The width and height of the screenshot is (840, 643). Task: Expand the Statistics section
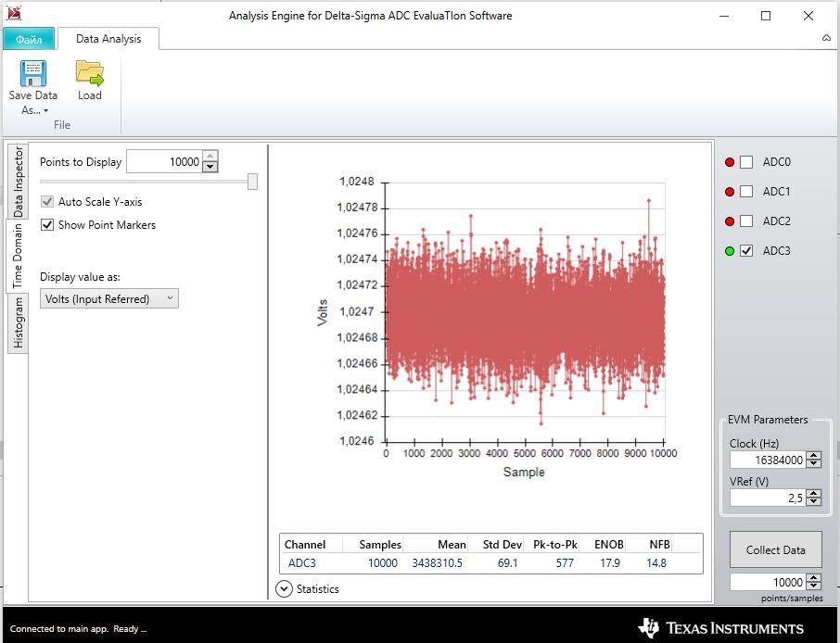284,589
